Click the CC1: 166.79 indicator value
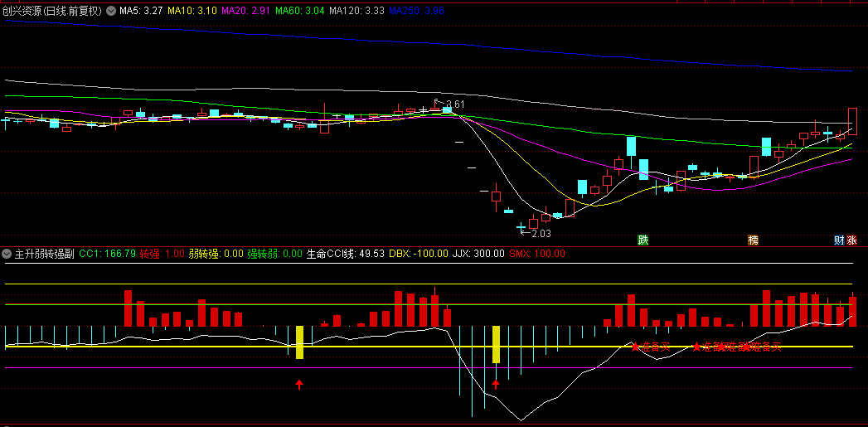This screenshot has height=427, width=868. [x=108, y=254]
